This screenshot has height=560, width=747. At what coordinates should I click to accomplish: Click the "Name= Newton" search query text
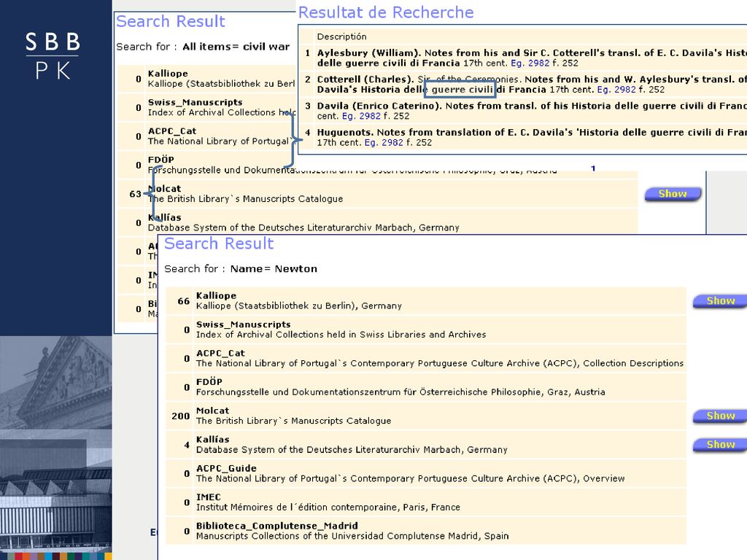pos(274,269)
